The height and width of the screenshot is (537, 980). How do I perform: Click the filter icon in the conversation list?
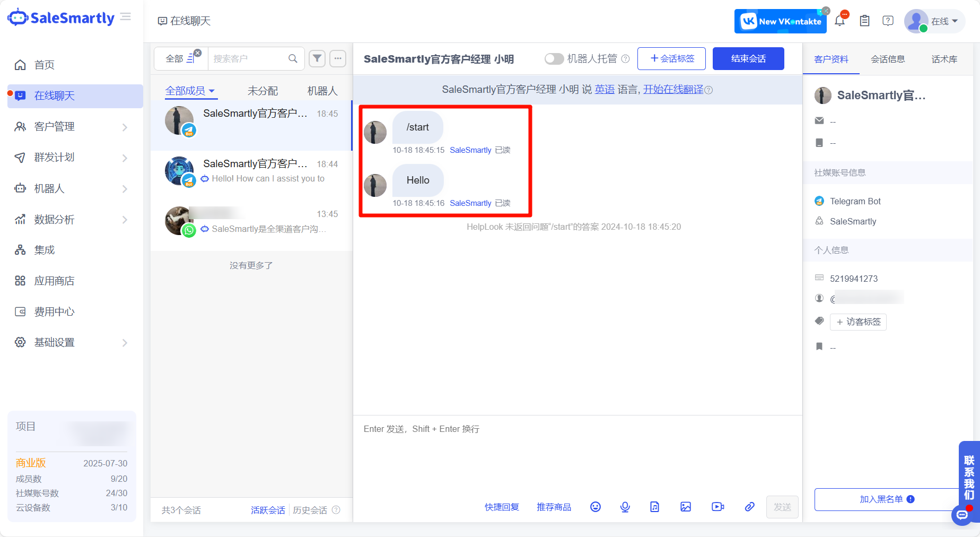click(317, 58)
